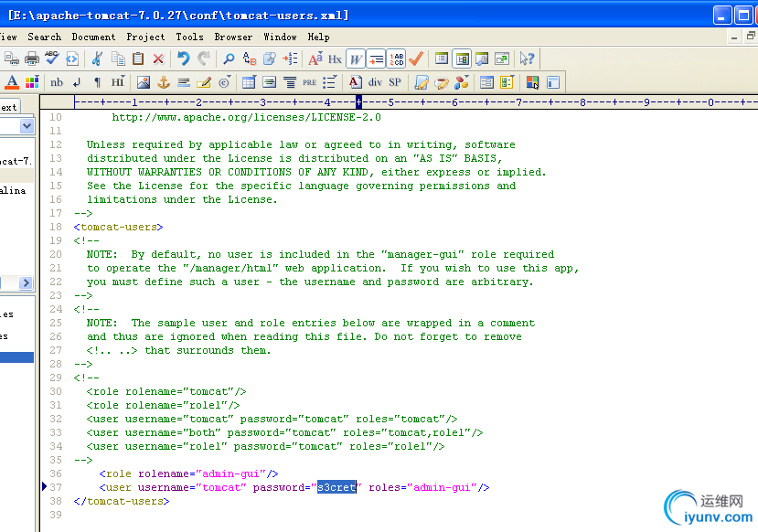Screen dimensions: 758x532
Task: Toggle the Output Window button
Action: coord(482,59)
